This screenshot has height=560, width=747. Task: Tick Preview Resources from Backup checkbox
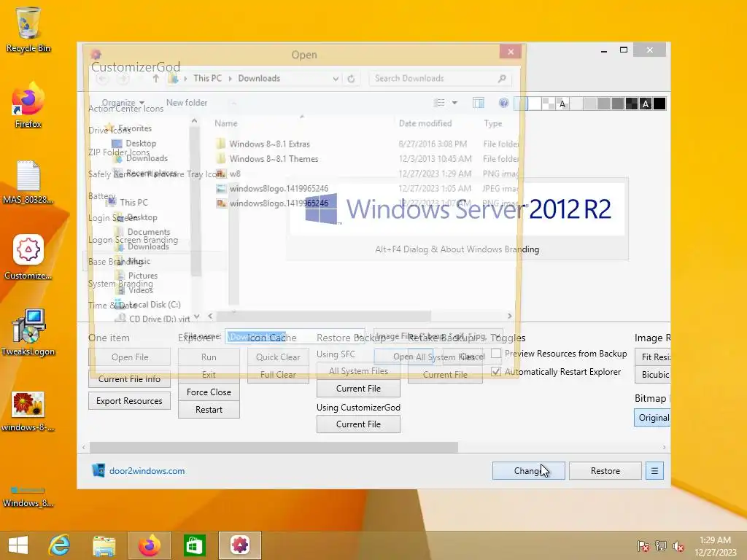pos(496,354)
